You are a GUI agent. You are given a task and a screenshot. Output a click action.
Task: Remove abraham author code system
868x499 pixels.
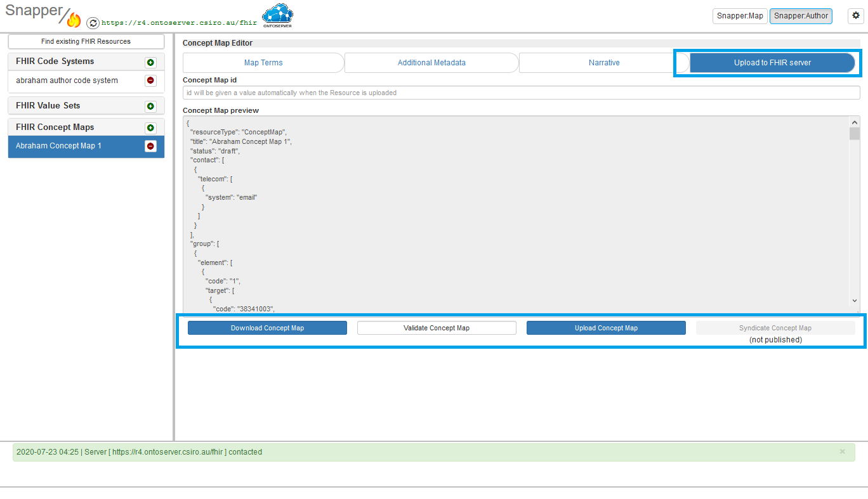150,81
